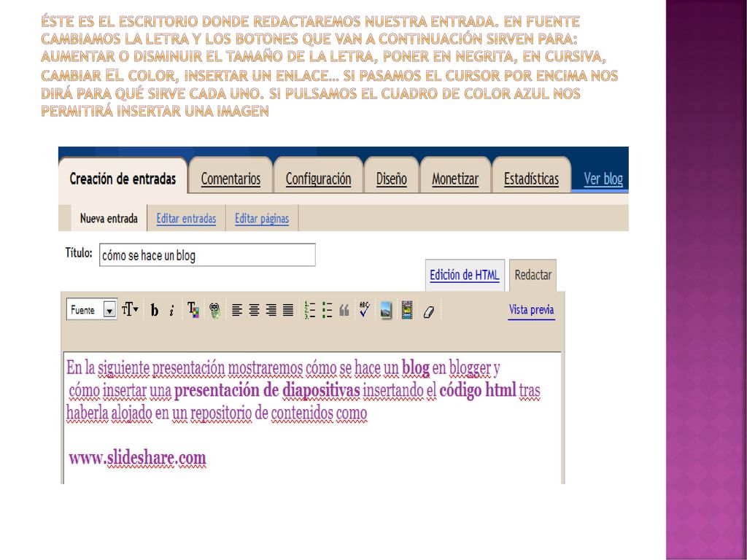
Task: Open the Editar entradas link
Action: pos(186,219)
